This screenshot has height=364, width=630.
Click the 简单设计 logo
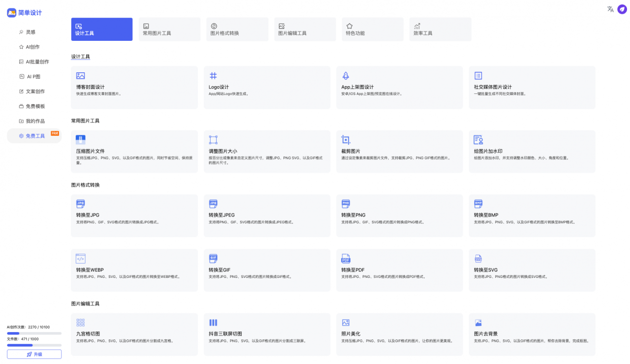coord(25,13)
